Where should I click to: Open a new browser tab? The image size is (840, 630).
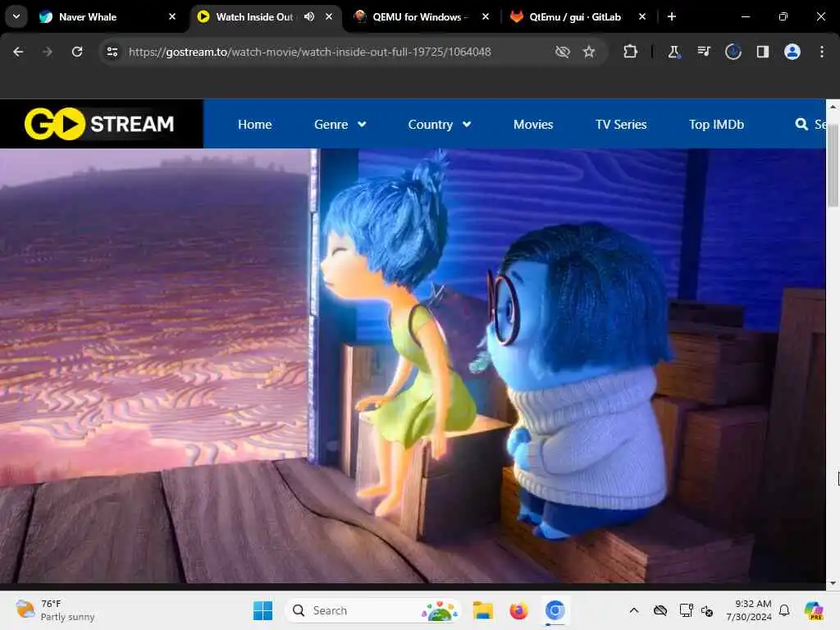[x=672, y=16]
